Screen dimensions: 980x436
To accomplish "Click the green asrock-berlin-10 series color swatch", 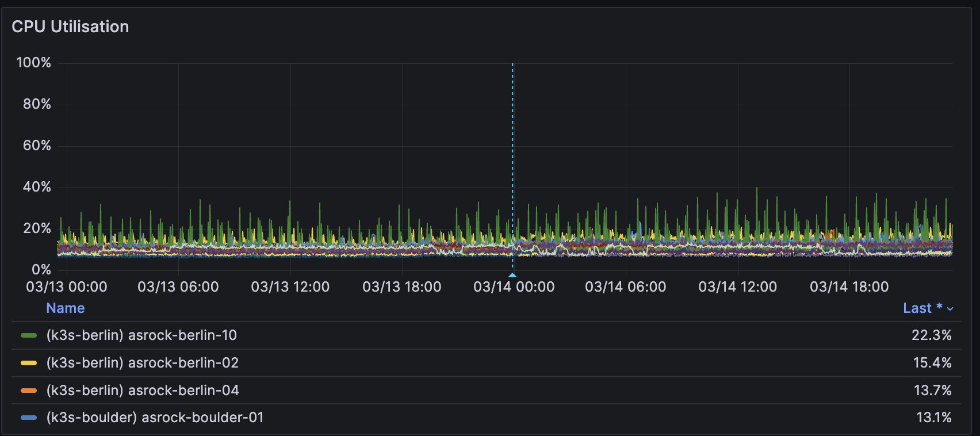I will point(29,335).
